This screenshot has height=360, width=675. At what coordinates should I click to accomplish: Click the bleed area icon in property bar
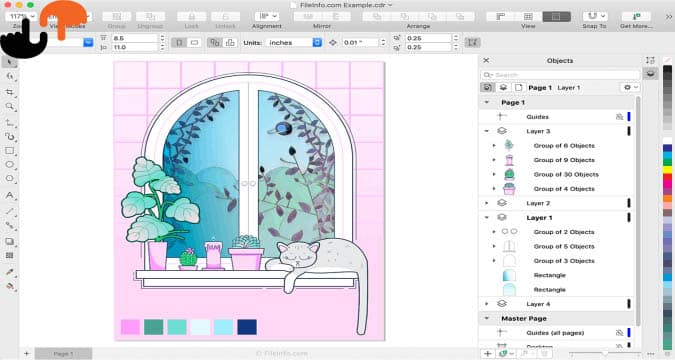pos(472,42)
